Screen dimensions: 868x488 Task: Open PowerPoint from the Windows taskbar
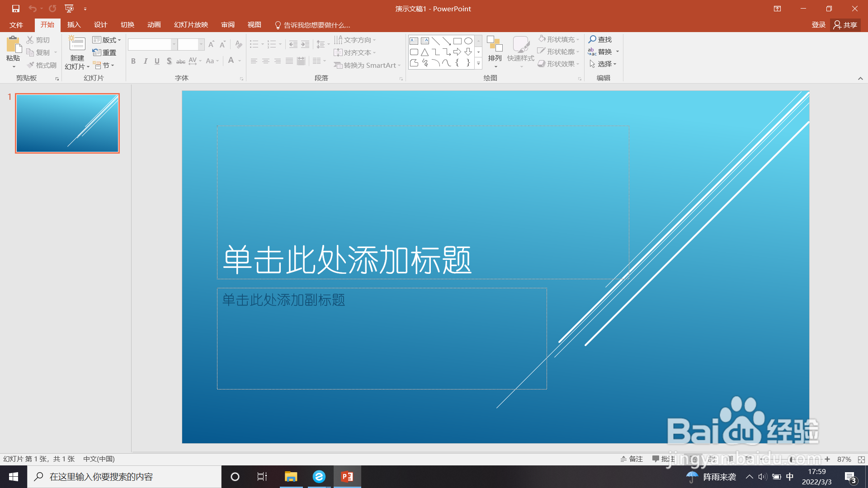pyautogui.click(x=347, y=477)
